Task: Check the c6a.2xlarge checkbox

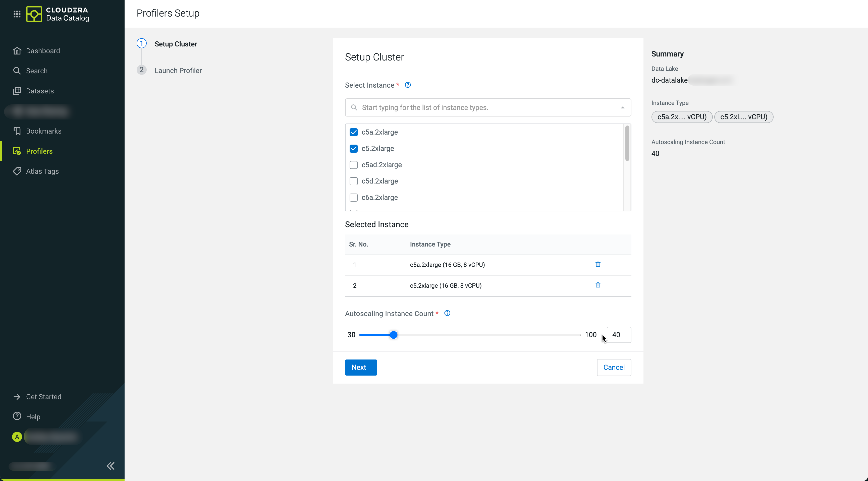Action: [353, 197]
